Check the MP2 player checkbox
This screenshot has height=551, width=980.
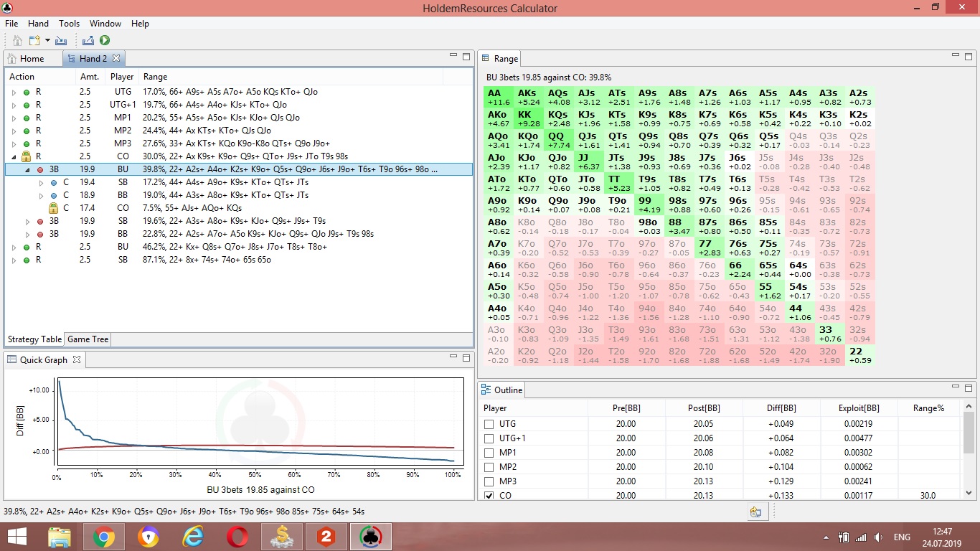(489, 467)
